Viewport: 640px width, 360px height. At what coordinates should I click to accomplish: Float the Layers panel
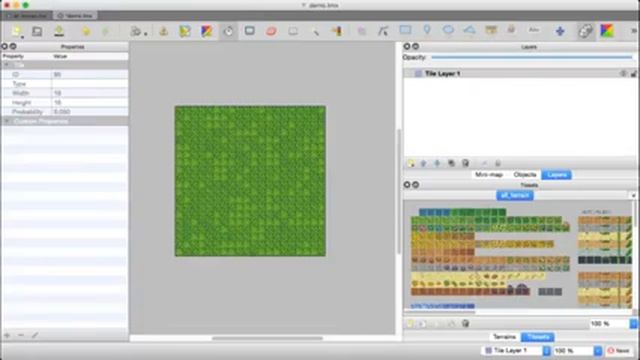coord(416,47)
